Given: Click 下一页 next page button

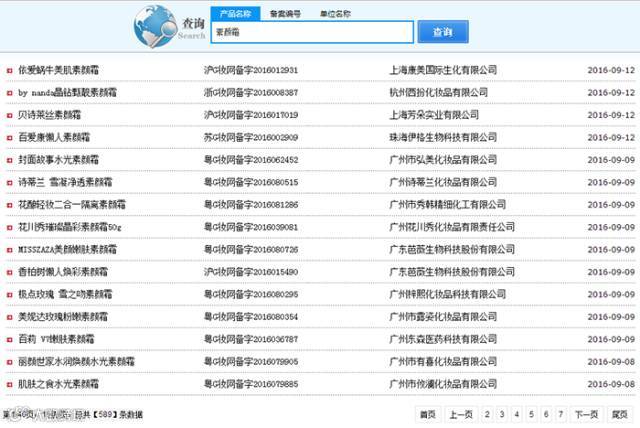Looking at the screenshot, I should [x=587, y=415].
